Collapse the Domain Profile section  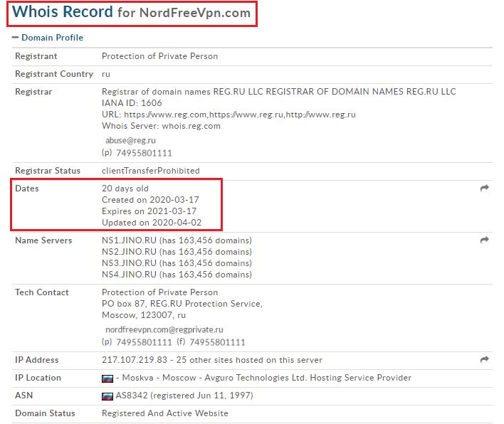pyautogui.click(x=52, y=38)
